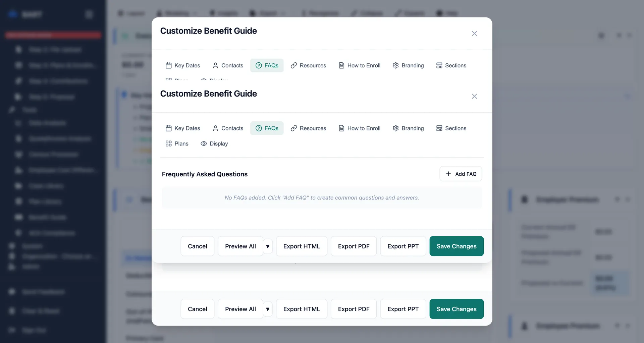Click Export HTML in the bottom bar
Viewport: 644px width, 343px height.
(x=301, y=309)
